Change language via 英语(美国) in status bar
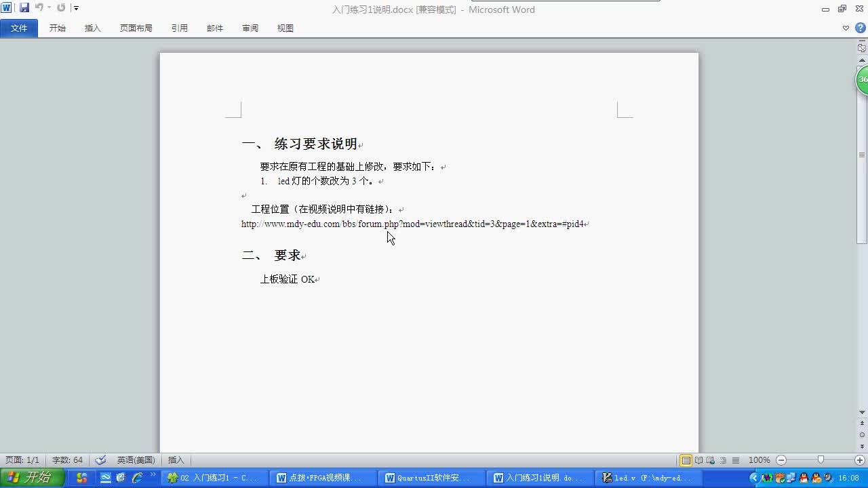868x488 pixels. 136,460
